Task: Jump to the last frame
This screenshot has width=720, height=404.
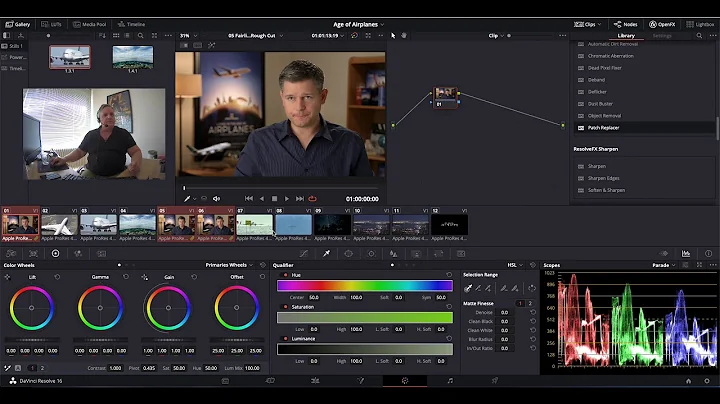Action: point(300,198)
